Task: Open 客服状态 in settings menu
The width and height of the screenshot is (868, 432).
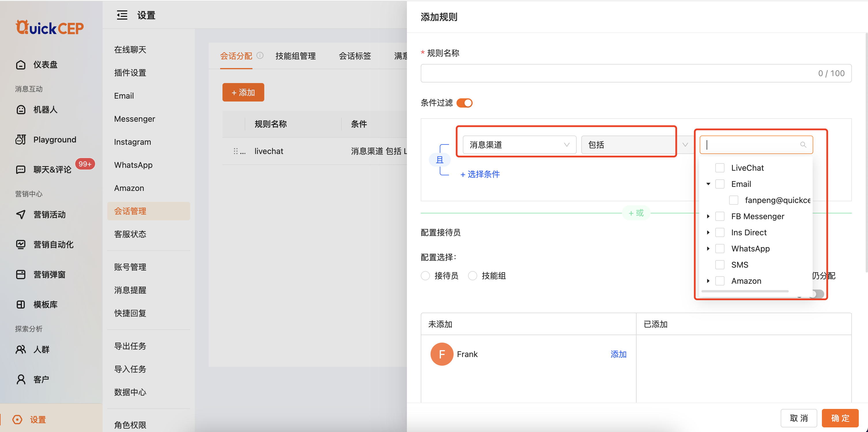Action: click(x=130, y=234)
